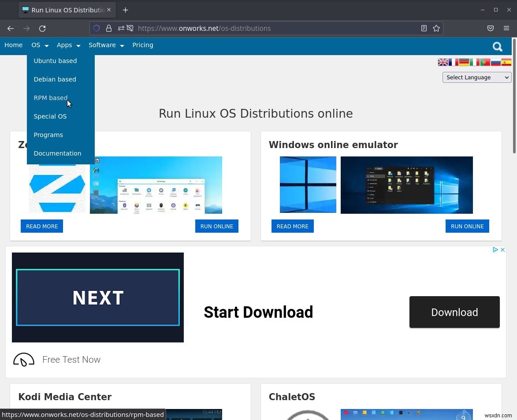
Task: Bookmark this page with the star icon
Action: pyautogui.click(x=436, y=28)
